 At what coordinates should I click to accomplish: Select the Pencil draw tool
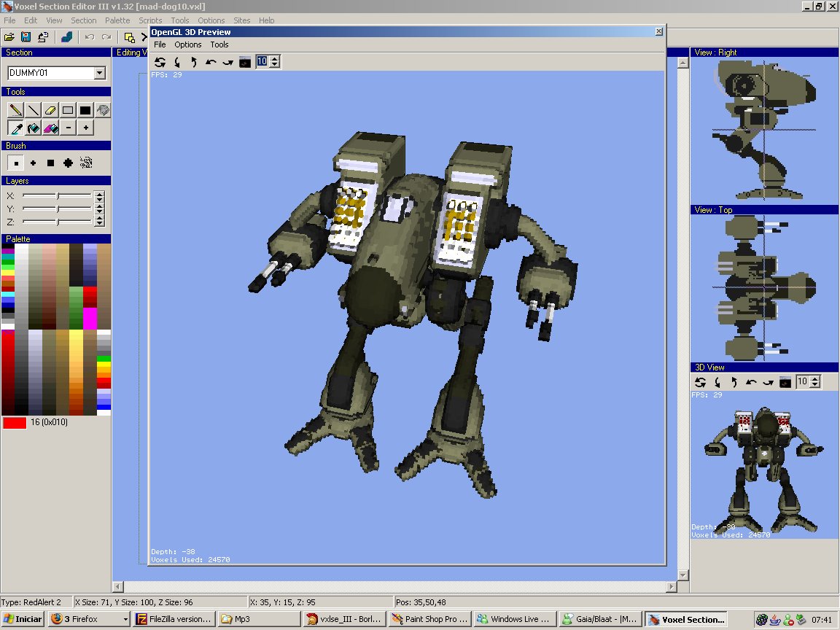tap(15, 110)
